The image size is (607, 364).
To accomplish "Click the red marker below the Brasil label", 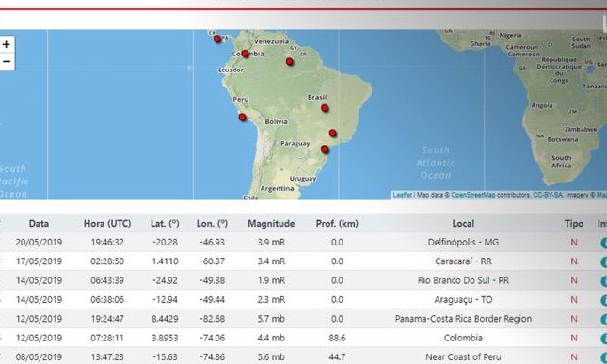I will (x=325, y=108).
